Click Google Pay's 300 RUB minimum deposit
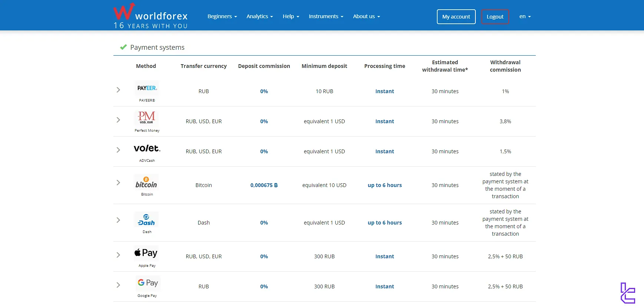Image resolution: width=644 pixels, height=308 pixels. coord(325,286)
